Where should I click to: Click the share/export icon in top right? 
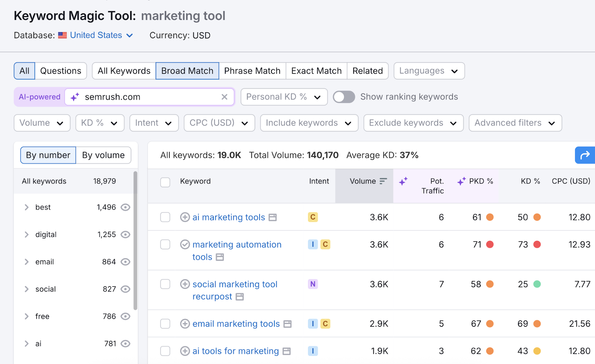pos(584,155)
